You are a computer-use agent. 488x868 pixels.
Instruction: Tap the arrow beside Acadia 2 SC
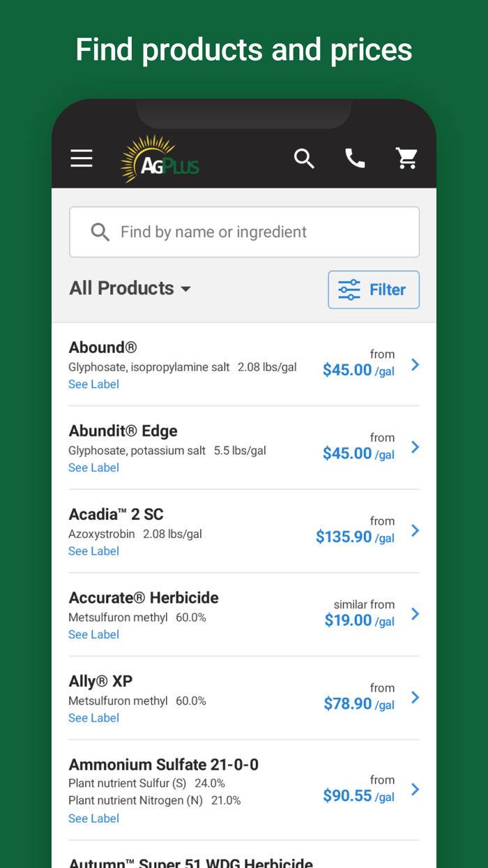click(415, 530)
